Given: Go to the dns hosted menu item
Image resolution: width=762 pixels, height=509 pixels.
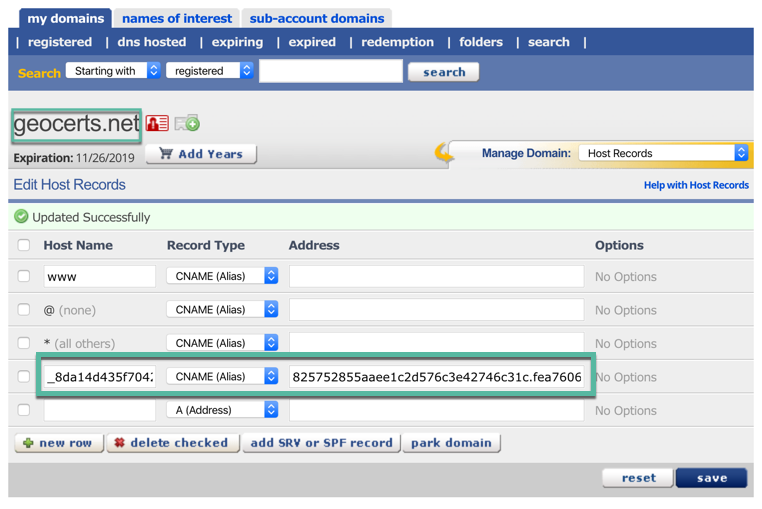Looking at the screenshot, I should tap(152, 42).
